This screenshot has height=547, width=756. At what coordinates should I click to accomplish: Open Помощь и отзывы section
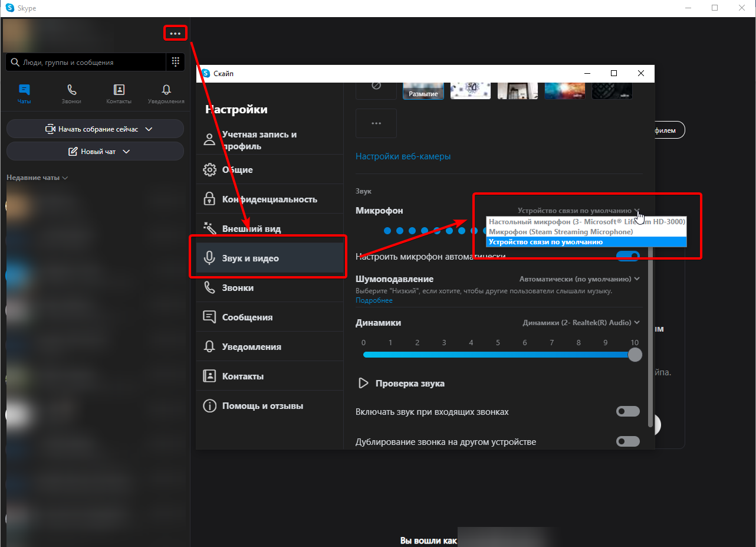[x=269, y=406]
